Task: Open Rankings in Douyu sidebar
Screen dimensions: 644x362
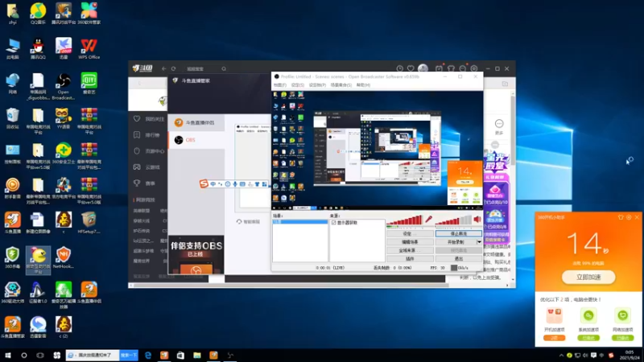Action: pyautogui.click(x=147, y=135)
